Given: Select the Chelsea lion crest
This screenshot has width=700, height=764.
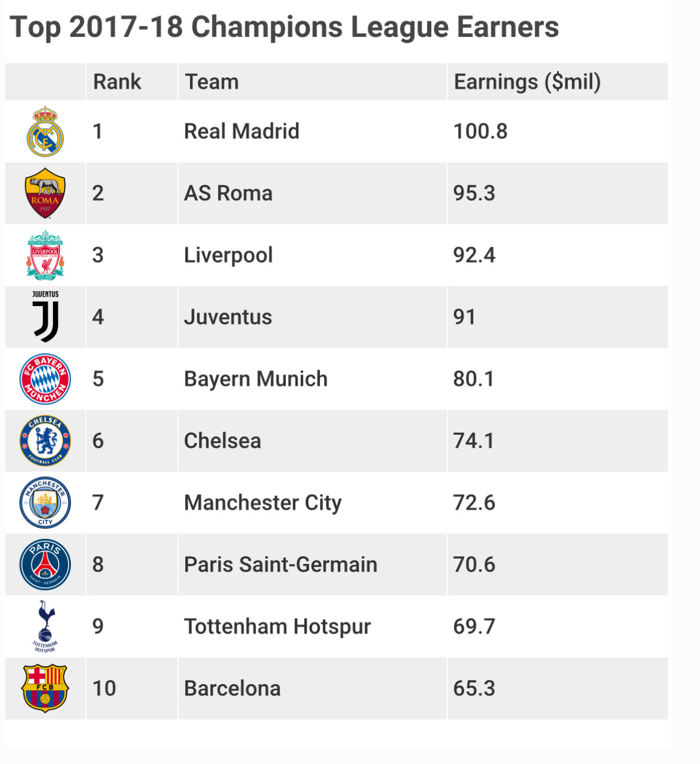Looking at the screenshot, I should pos(45,441).
